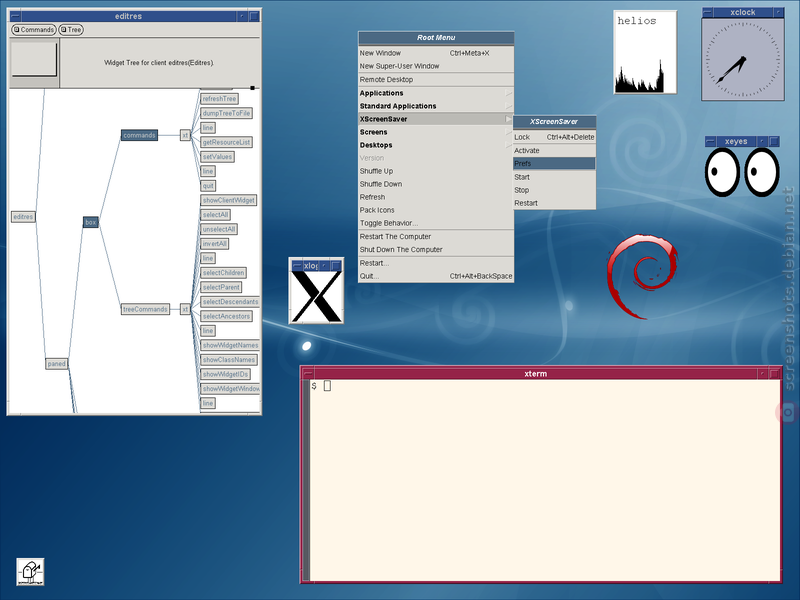Open the xterm window menu button
Screen dimensions: 800x600
pyautogui.click(x=308, y=374)
